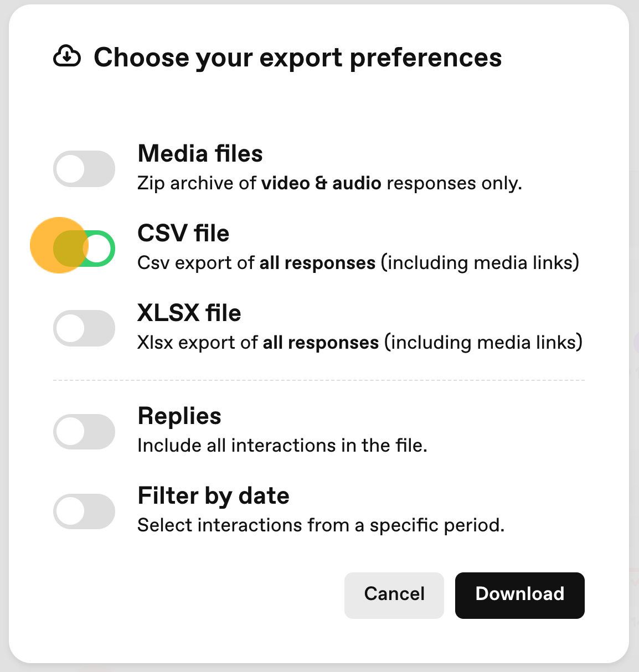Toggle Filter by date on
639x672 pixels.
[x=84, y=511]
